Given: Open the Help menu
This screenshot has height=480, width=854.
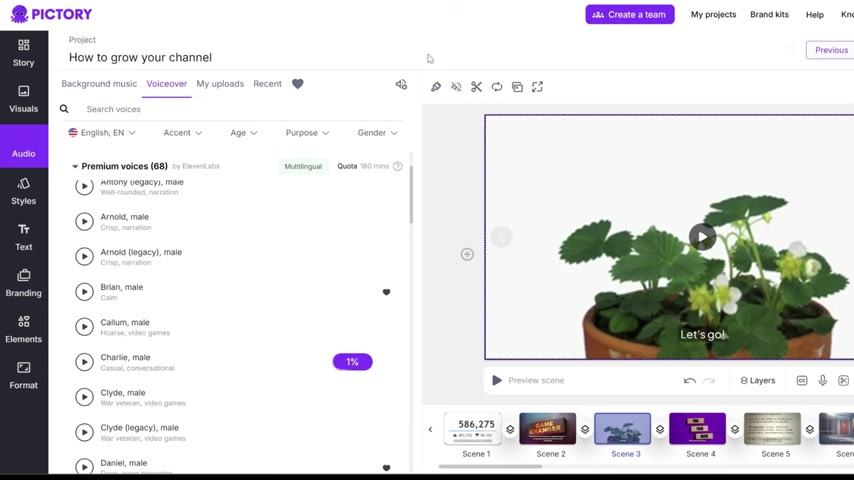Looking at the screenshot, I should (x=815, y=15).
